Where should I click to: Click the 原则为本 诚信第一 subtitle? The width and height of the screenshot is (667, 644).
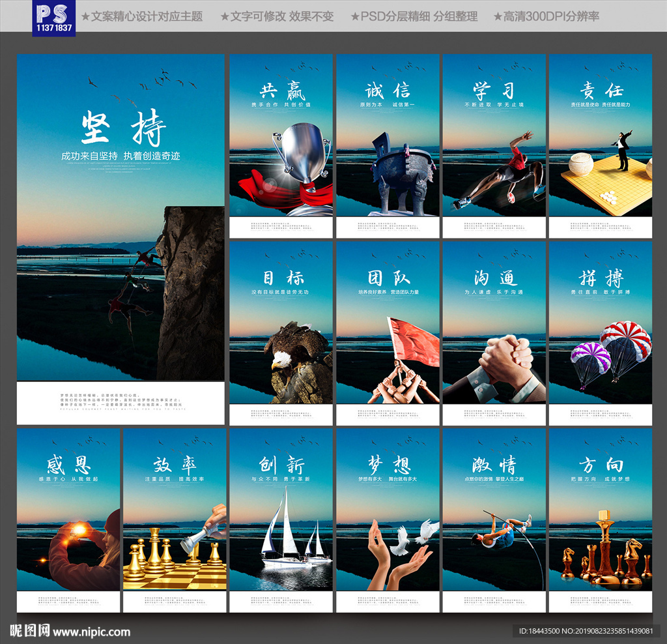[388, 105]
